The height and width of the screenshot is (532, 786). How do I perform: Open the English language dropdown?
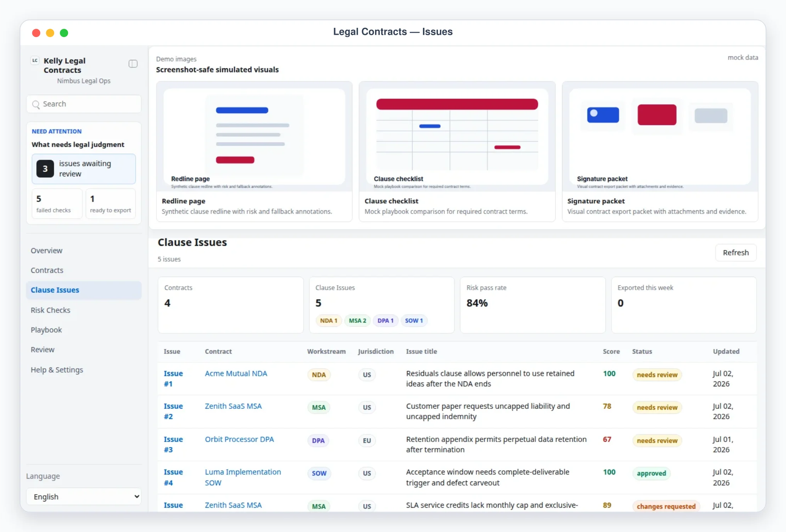pos(84,496)
